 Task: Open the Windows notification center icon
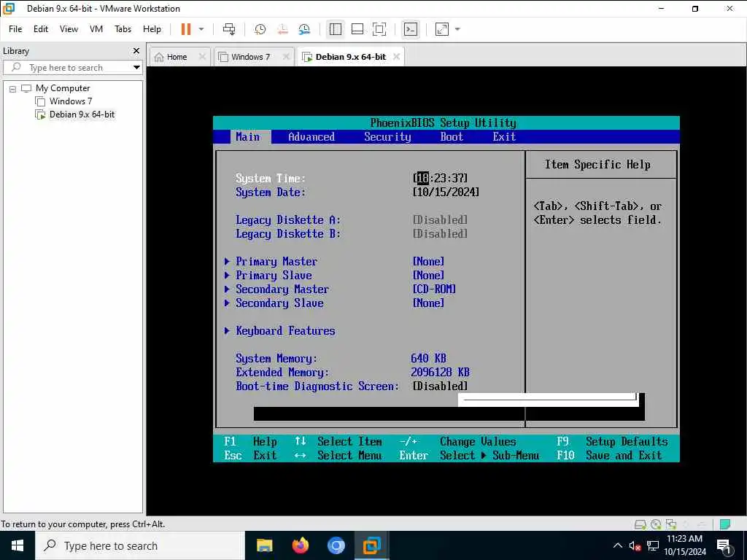[724, 546]
